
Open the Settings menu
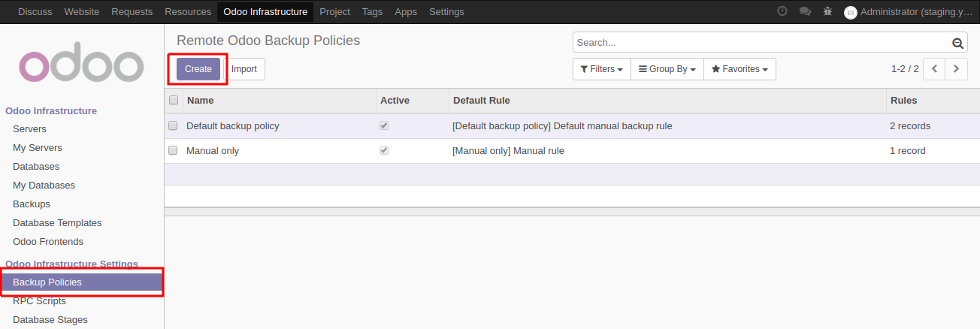click(x=446, y=11)
